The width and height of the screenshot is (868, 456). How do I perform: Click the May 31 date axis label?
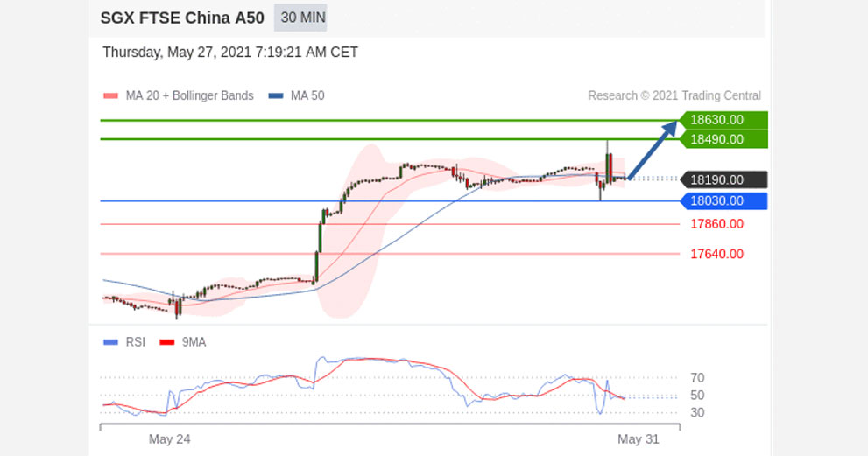[639, 439]
